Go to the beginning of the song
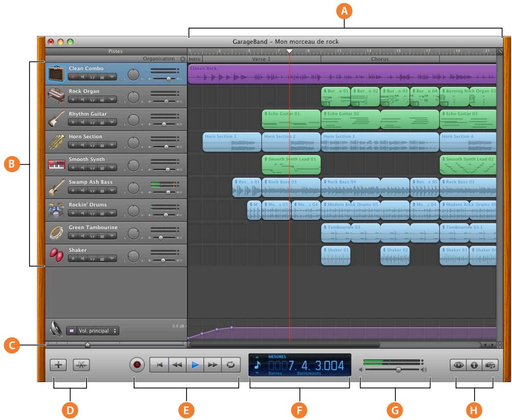 159,365
